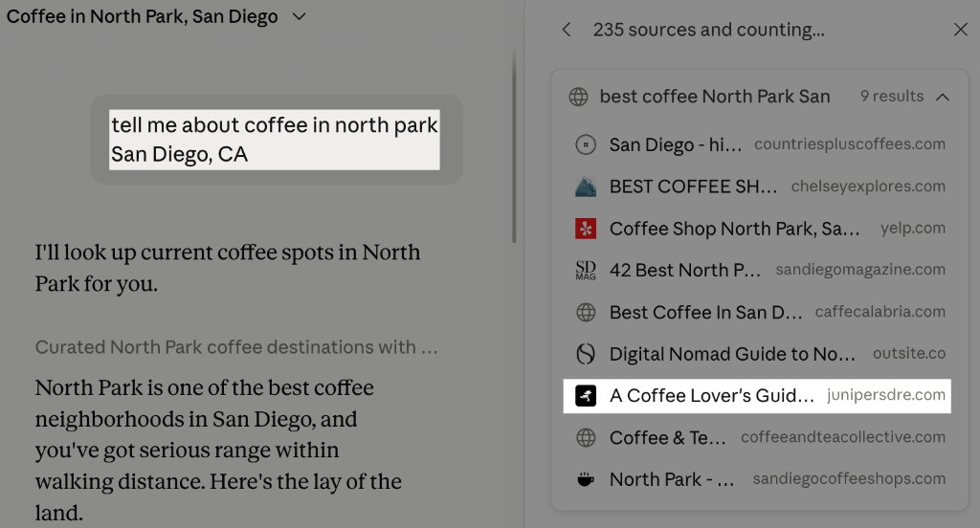The width and height of the screenshot is (980, 528).
Task: Click the user message about north park coffee
Action: tap(275, 140)
